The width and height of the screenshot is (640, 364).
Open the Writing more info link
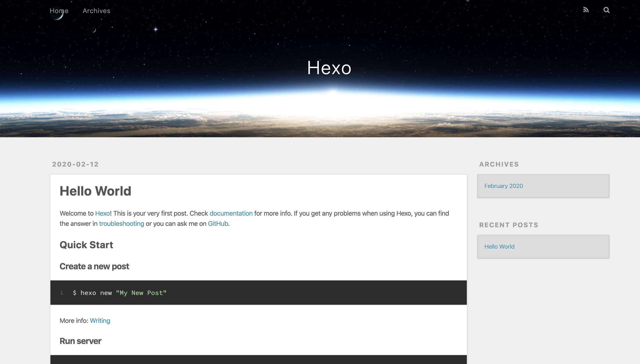click(x=100, y=321)
